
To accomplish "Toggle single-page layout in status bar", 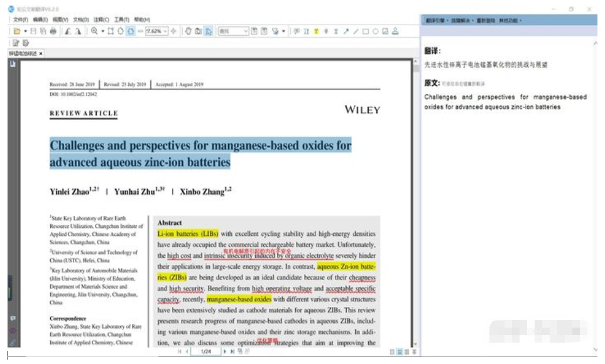I will 391,352.
